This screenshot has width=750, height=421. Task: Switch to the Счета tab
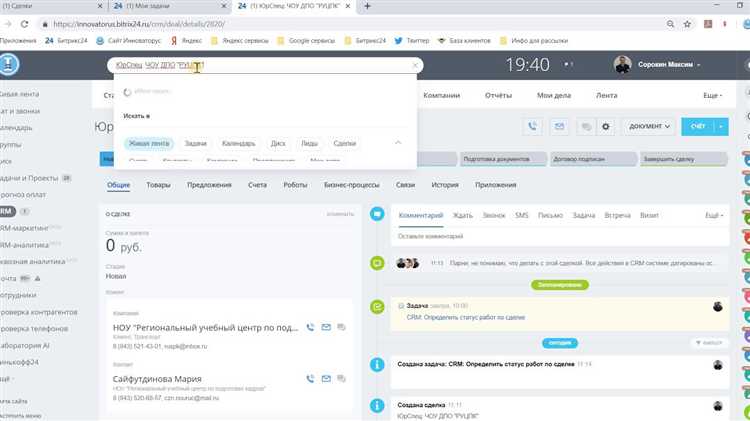click(x=257, y=185)
